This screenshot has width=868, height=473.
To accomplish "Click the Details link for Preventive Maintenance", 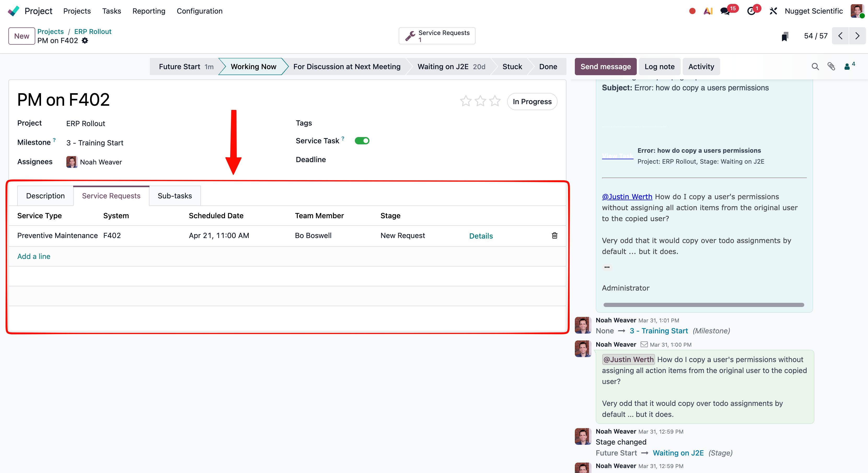I will [x=481, y=236].
